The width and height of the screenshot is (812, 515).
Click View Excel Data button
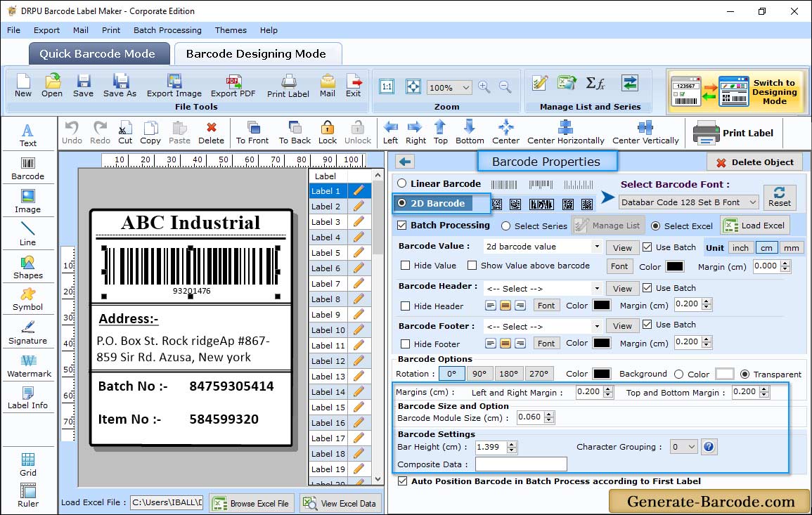coord(340,504)
